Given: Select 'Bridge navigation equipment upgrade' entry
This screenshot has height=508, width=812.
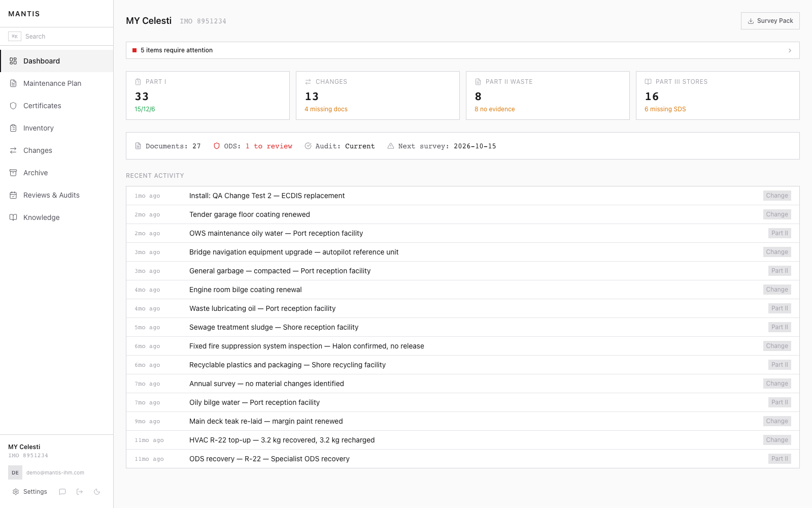Looking at the screenshot, I should tap(463, 252).
